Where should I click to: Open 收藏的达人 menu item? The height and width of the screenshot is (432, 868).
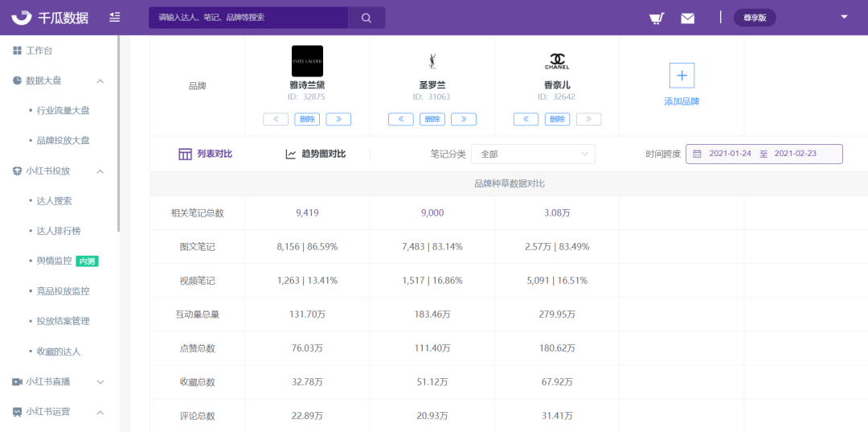59,351
